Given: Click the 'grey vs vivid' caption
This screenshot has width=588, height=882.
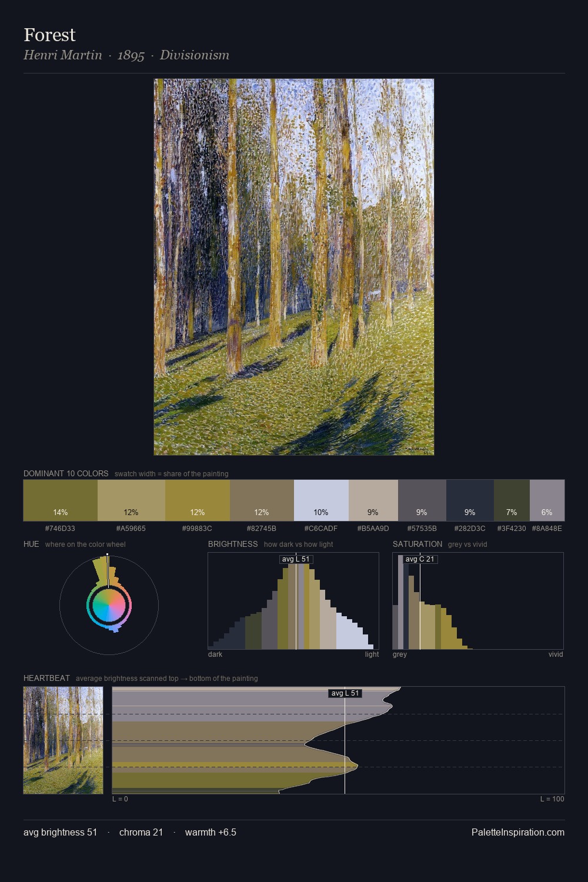Looking at the screenshot, I should (467, 544).
